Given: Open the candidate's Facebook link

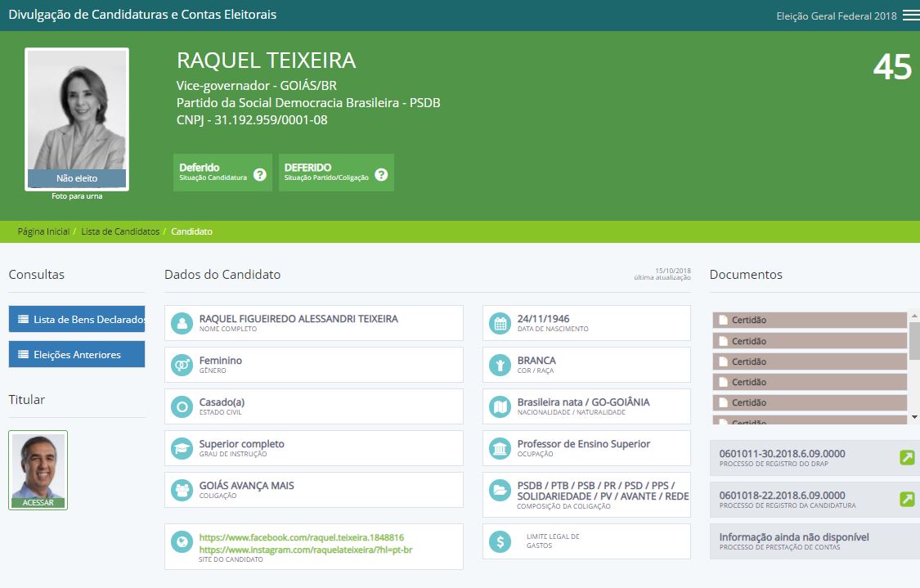Looking at the screenshot, I should (302, 537).
